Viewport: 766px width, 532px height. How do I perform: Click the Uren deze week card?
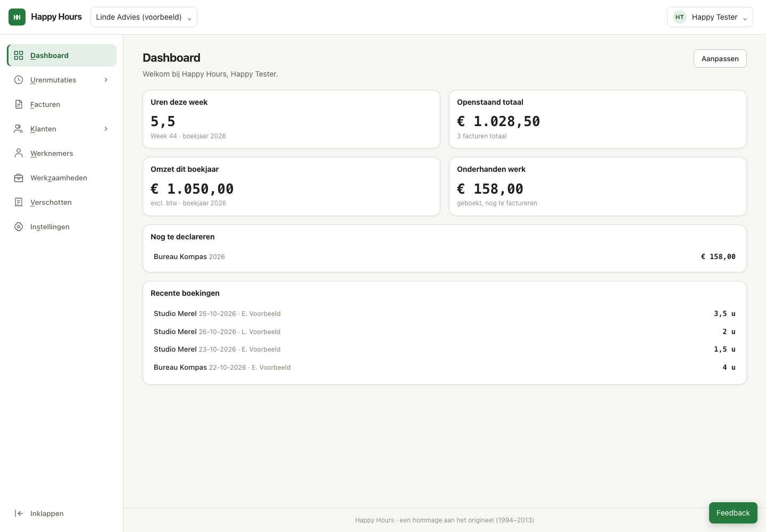tap(292, 119)
